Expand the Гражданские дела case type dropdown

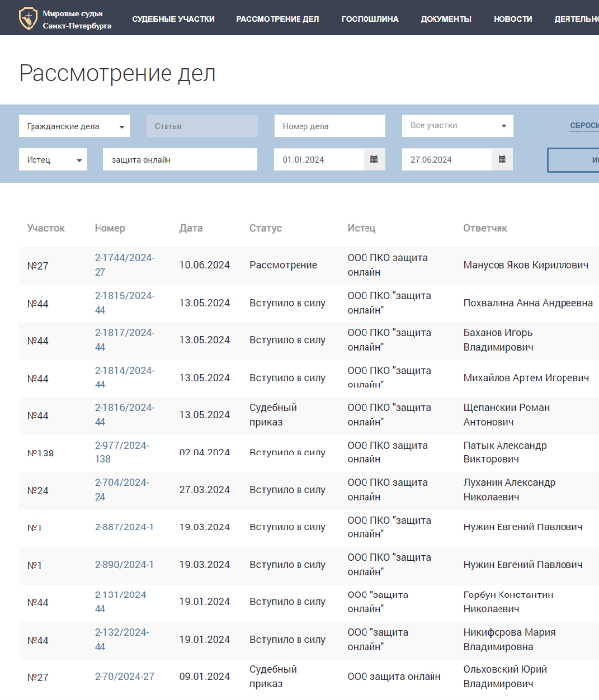coord(74,127)
